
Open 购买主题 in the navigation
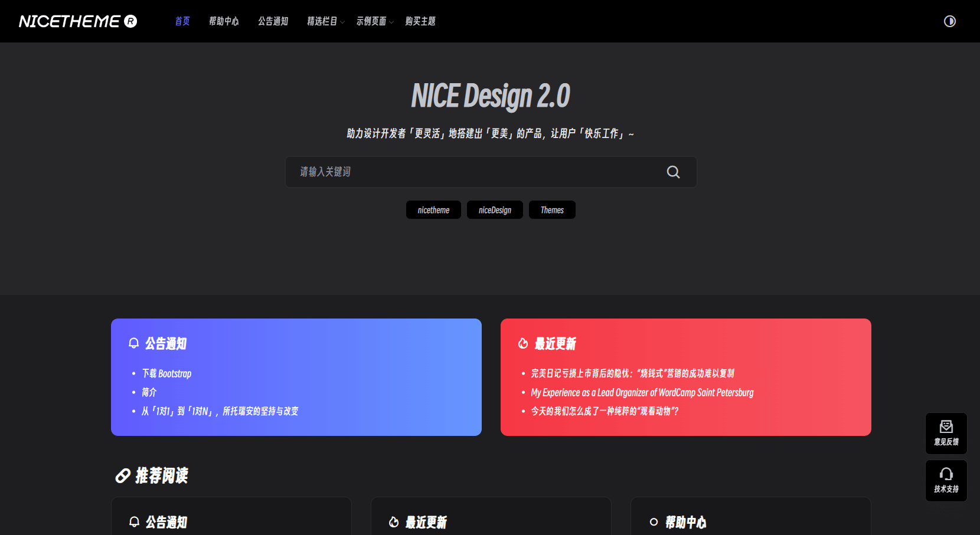point(420,21)
